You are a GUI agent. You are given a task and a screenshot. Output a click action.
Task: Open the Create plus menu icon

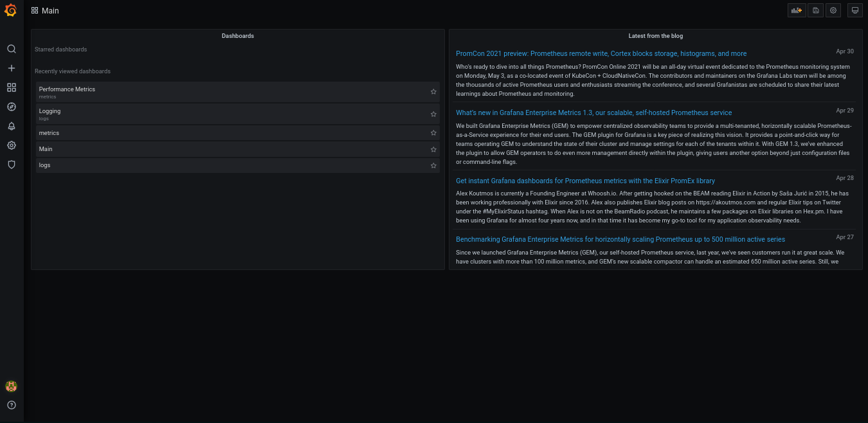point(12,68)
